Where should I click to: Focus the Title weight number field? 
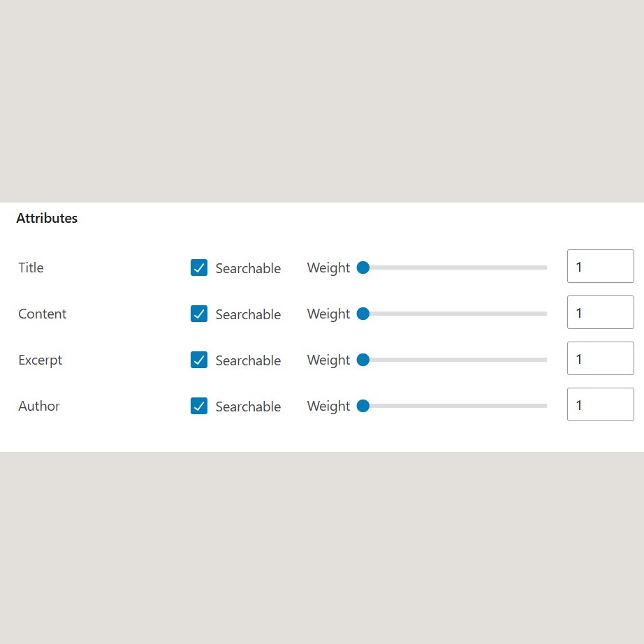(600, 266)
